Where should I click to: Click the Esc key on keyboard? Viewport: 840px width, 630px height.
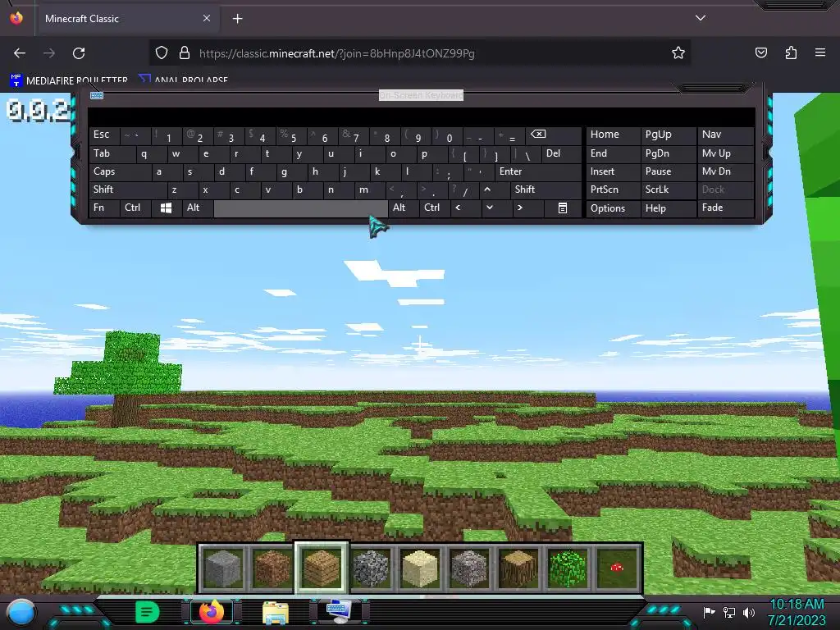(x=103, y=135)
